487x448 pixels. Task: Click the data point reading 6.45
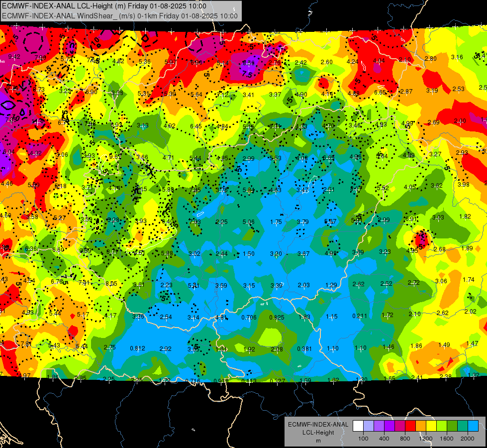(196, 126)
